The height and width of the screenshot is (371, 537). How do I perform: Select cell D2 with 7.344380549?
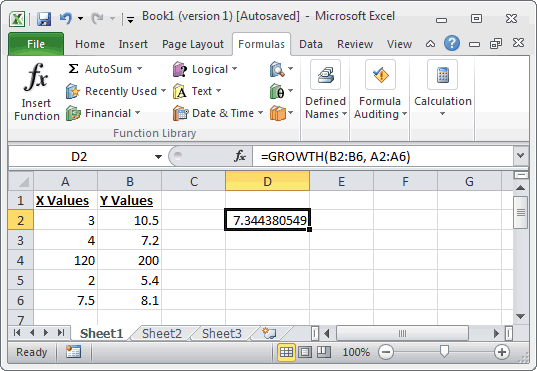(x=267, y=220)
